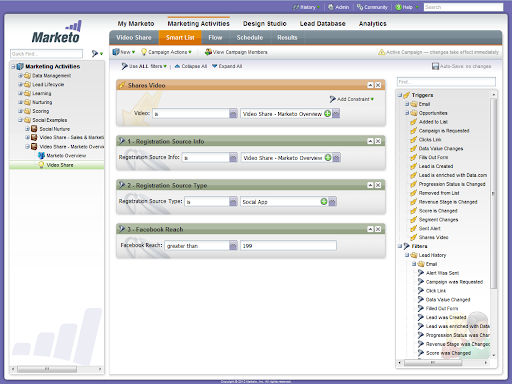Click Add Constraint in Shares Video
This screenshot has height=384, width=512.
(x=352, y=99)
